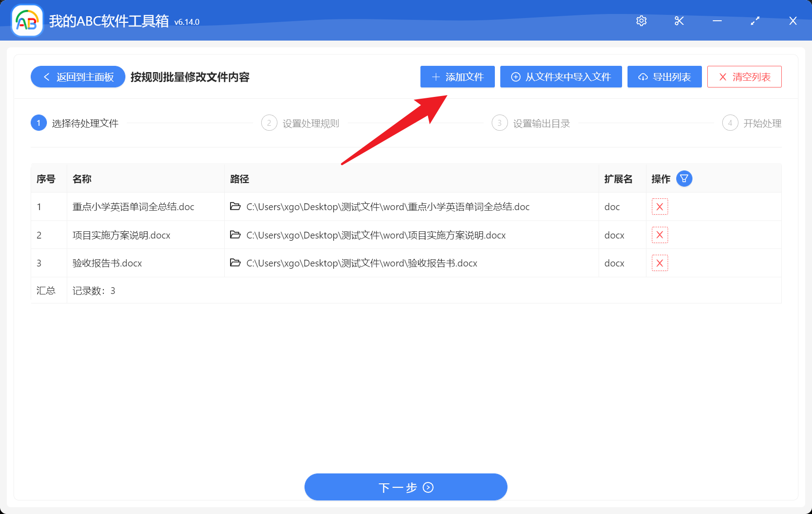
Task: Go to step 3 设置输出目录
Action: click(531, 123)
